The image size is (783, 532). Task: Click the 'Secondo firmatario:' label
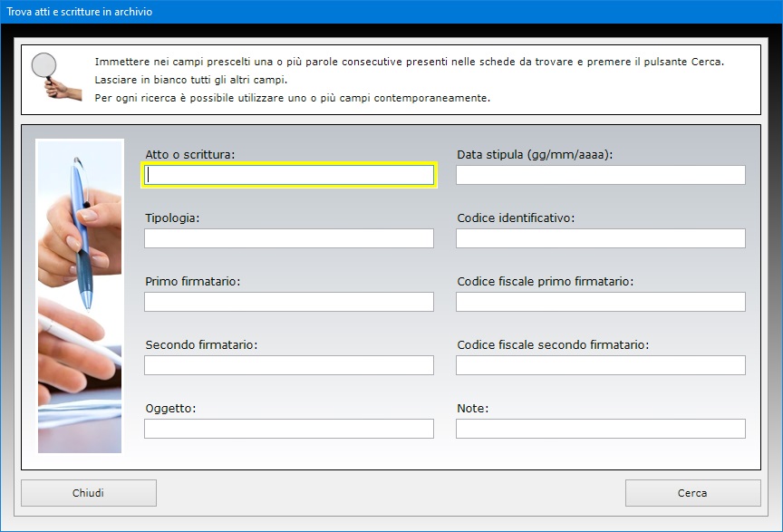201,345
